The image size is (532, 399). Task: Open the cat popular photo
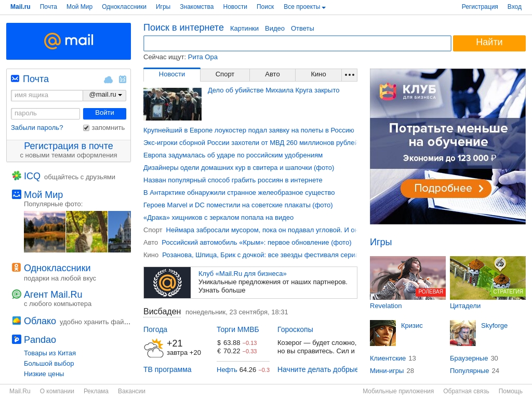pyautogui.click(x=87, y=232)
